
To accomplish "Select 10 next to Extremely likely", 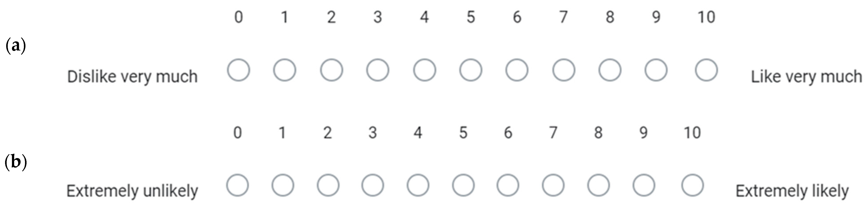I will (692, 185).
